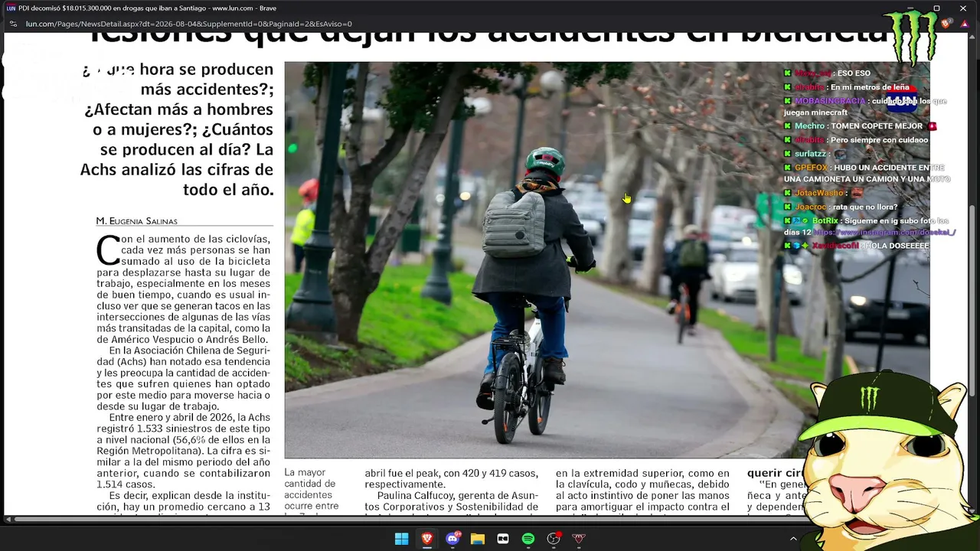Click the subheading '¿Afectan más a hombres'
Screen dimensions: 980x551
click(x=179, y=109)
